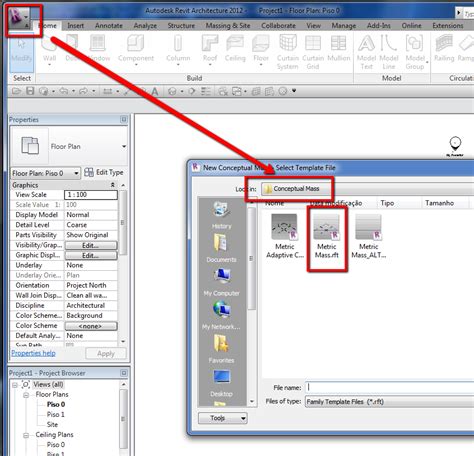Open the Properties help link
The image size is (474, 456).
(x=33, y=353)
